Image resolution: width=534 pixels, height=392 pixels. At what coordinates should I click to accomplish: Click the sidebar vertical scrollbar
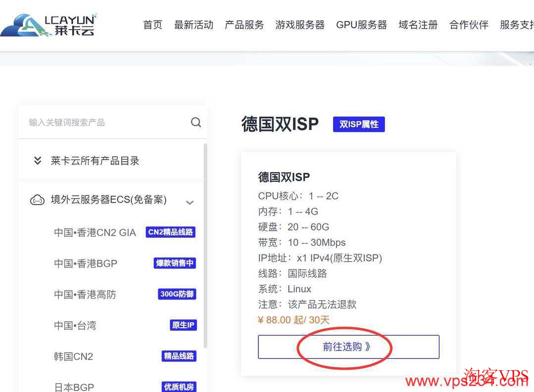(x=205, y=246)
